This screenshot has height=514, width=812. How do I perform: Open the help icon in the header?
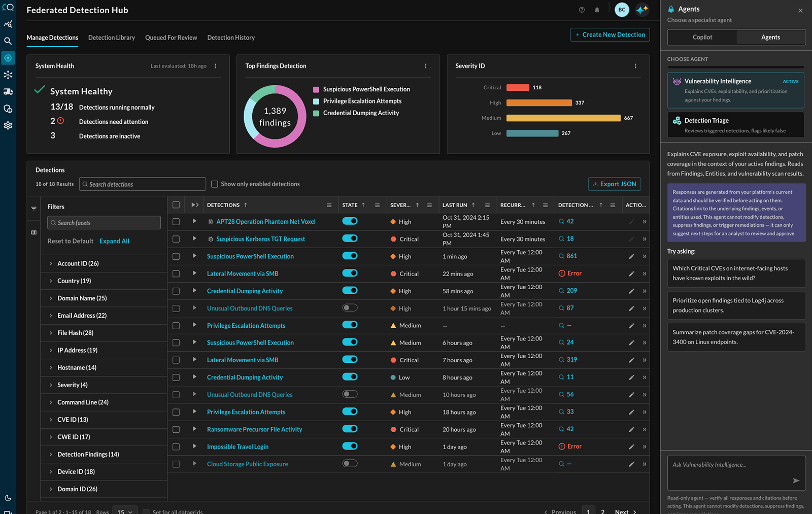tap(582, 10)
